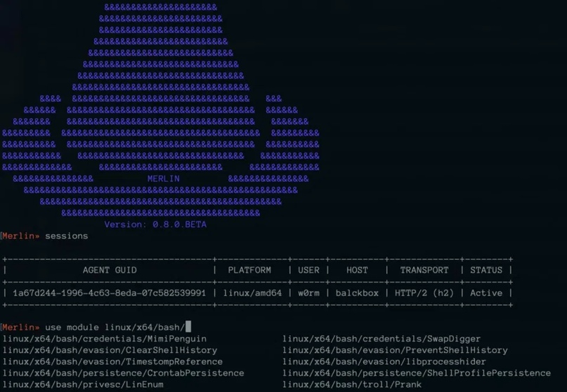Screen dimensions: 567x392
Task: Click the 'use module linux/x64/bash/' command input
Action: coord(115,327)
